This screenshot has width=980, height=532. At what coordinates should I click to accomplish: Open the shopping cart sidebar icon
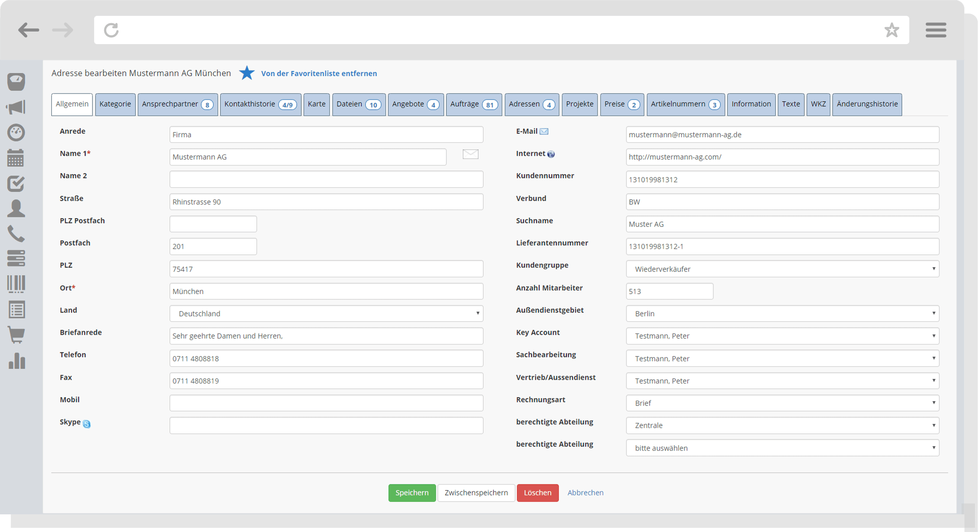click(x=16, y=335)
